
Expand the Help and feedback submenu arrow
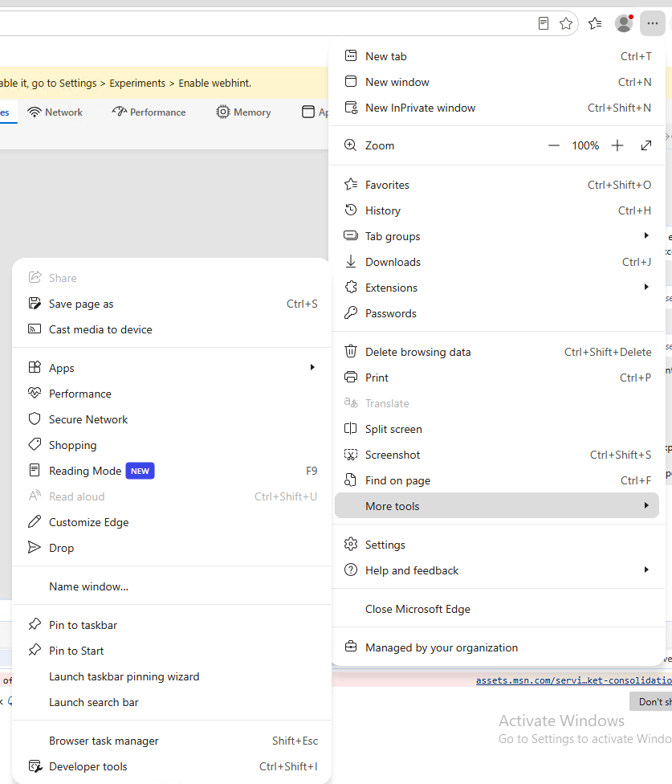646,570
